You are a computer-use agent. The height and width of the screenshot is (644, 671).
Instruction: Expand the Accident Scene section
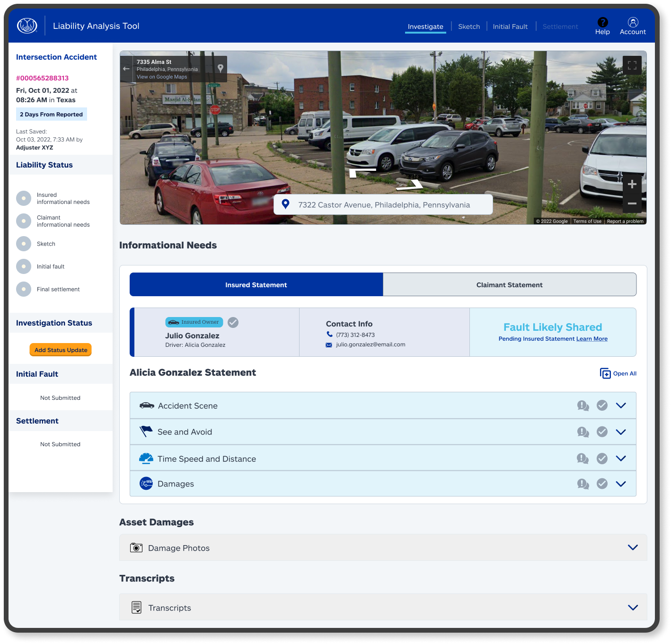click(x=621, y=406)
